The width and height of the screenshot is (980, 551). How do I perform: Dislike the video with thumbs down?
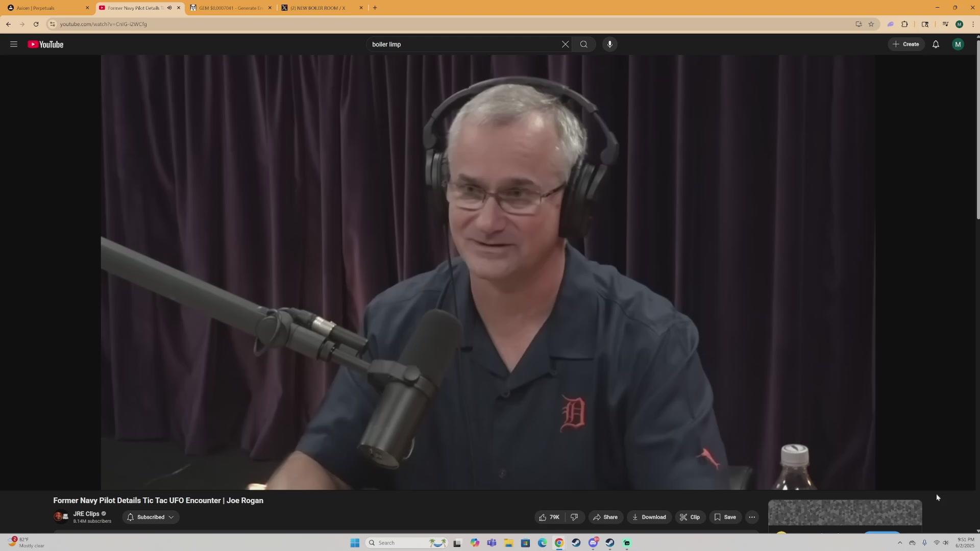click(574, 517)
